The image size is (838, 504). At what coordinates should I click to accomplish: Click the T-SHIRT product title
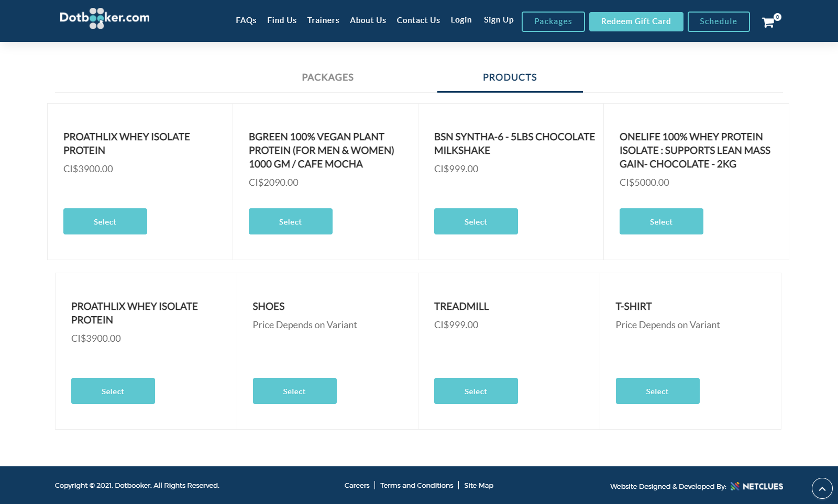(x=634, y=306)
